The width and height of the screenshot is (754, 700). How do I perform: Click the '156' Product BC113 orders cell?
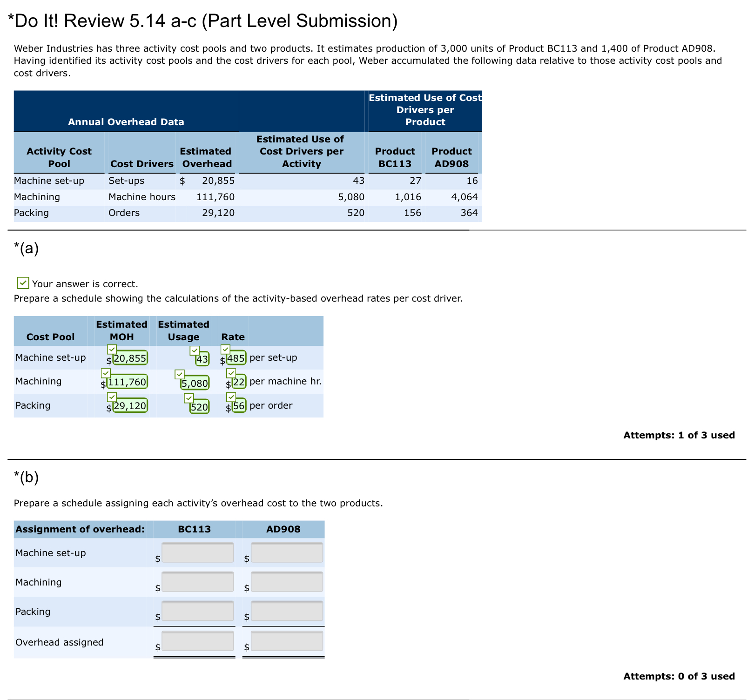point(412,213)
